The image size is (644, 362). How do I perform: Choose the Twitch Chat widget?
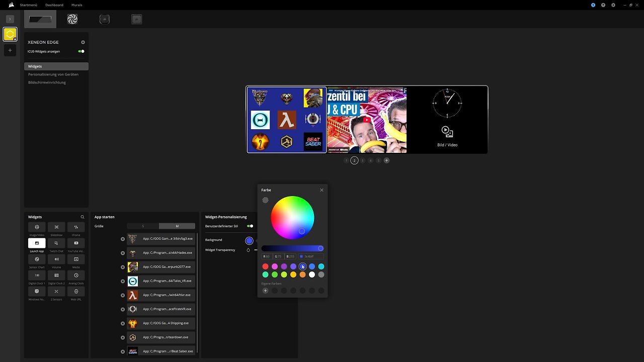pyautogui.click(x=56, y=243)
